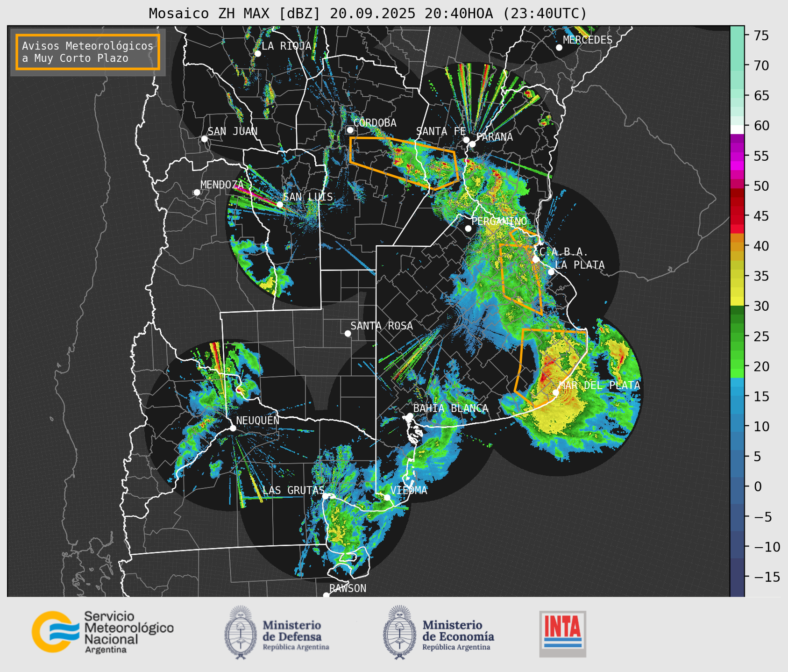This screenshot has height=672, width=788.
Task: Click the MAR DEL PLATA label text
Action: coord(599,386)
